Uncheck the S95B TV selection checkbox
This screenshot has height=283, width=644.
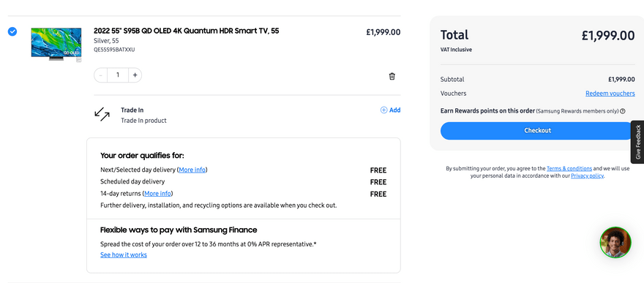click(x=12, y=31)
